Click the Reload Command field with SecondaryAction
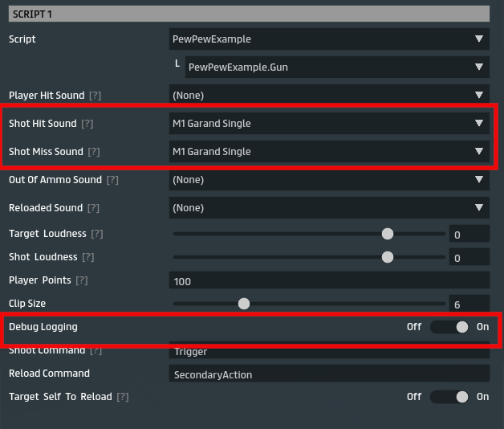Image resolution: width=504 pixels, height=429 pixels. [329, 374]
